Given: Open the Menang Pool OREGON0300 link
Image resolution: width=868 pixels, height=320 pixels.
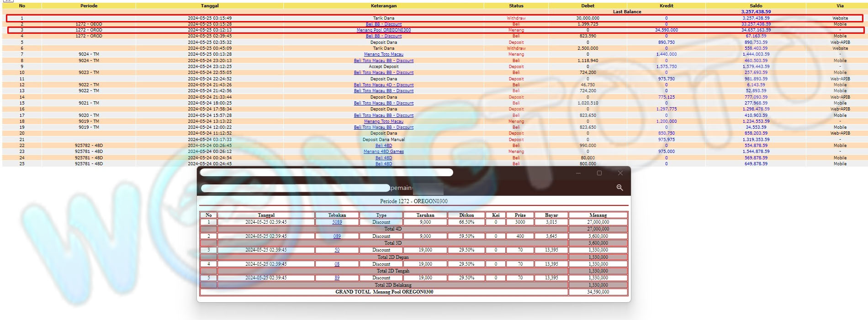Looking at the screenshot, I should click(383, 30).
